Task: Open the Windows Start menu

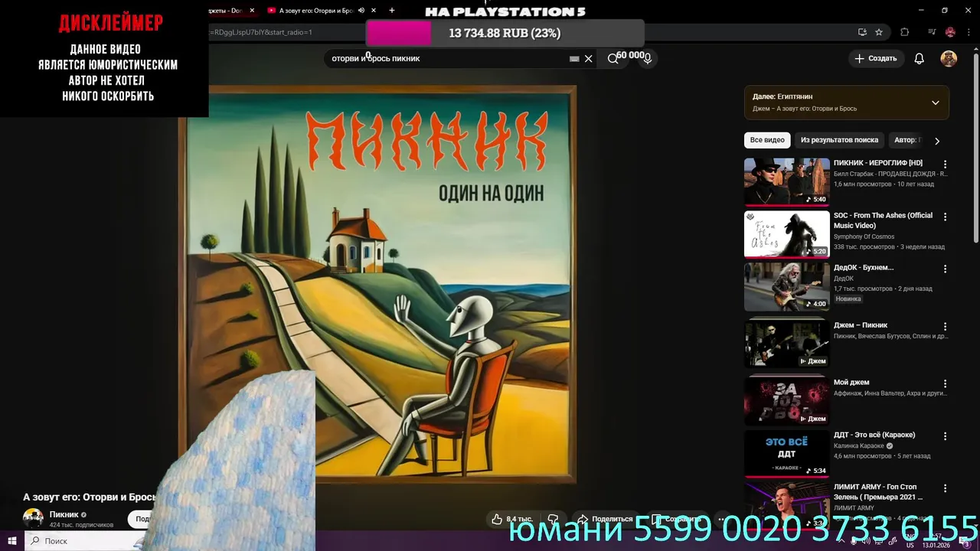Action: 12,541
